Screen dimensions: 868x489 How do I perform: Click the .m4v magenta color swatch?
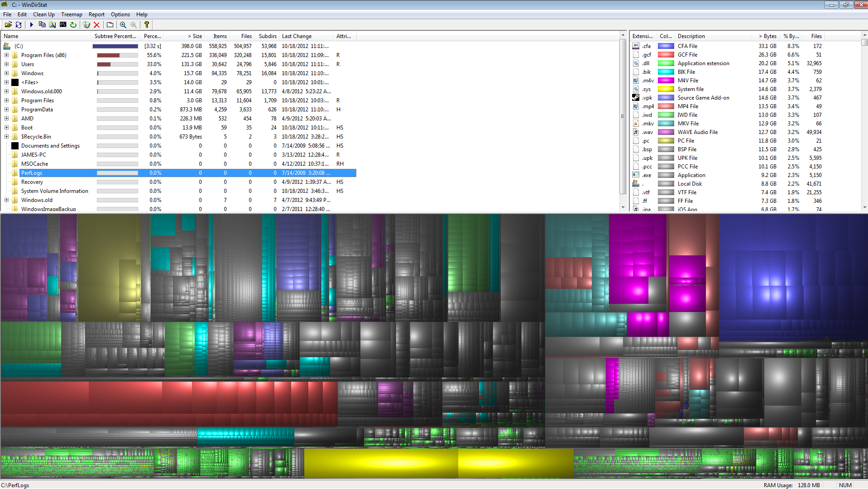point(666,81)
